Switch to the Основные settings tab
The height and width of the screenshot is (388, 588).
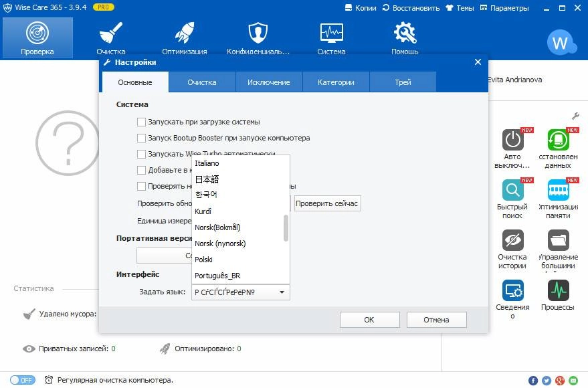tap(135, 82)
